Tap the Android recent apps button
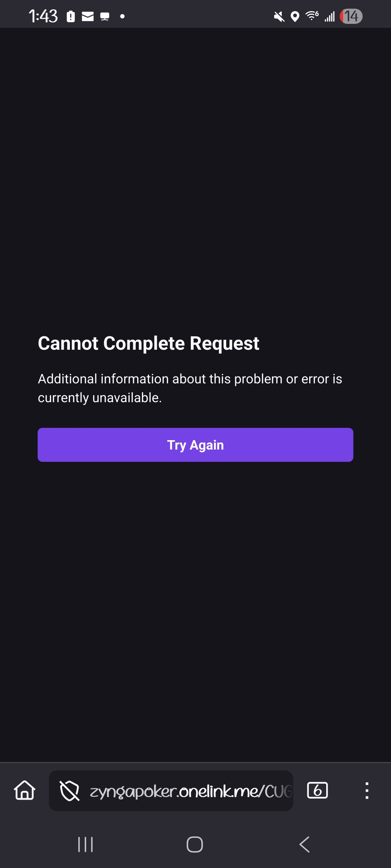Viewport: 391px width, 868px height. coord(85,844)
